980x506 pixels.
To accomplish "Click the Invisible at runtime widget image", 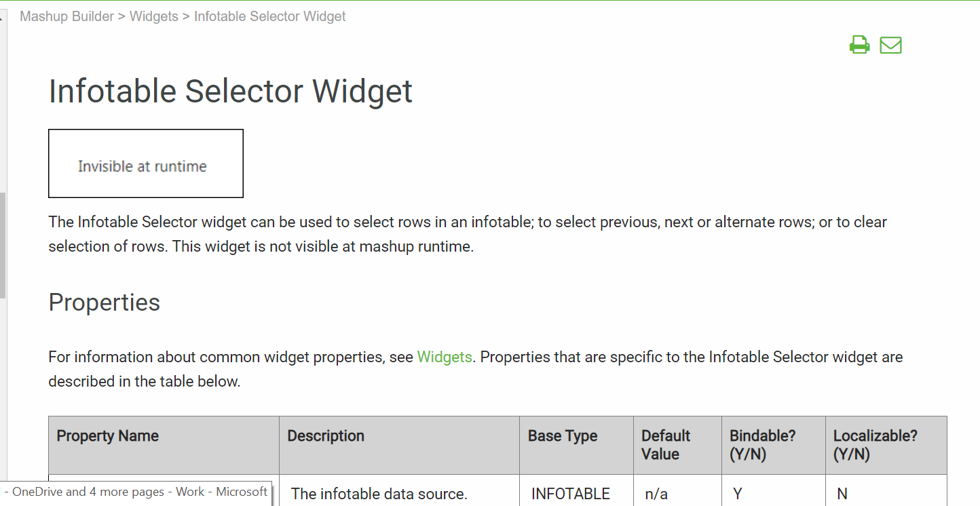I will tap(146, 163).
